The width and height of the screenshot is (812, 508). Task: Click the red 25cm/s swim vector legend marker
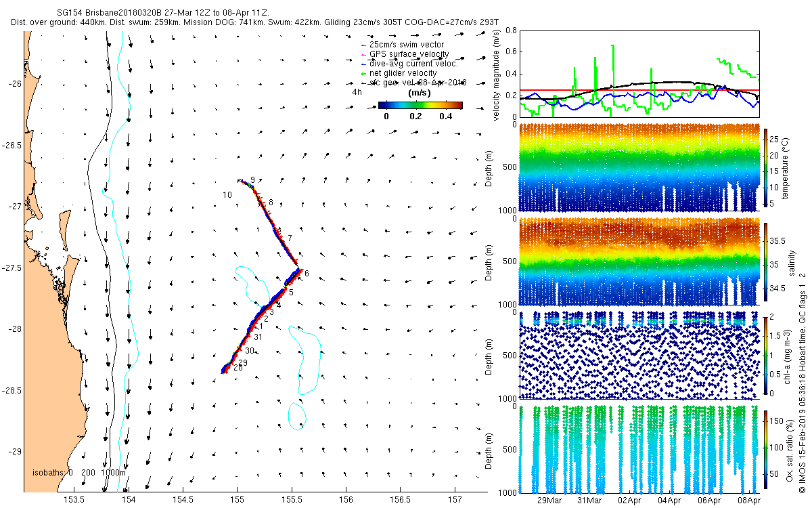364,45
